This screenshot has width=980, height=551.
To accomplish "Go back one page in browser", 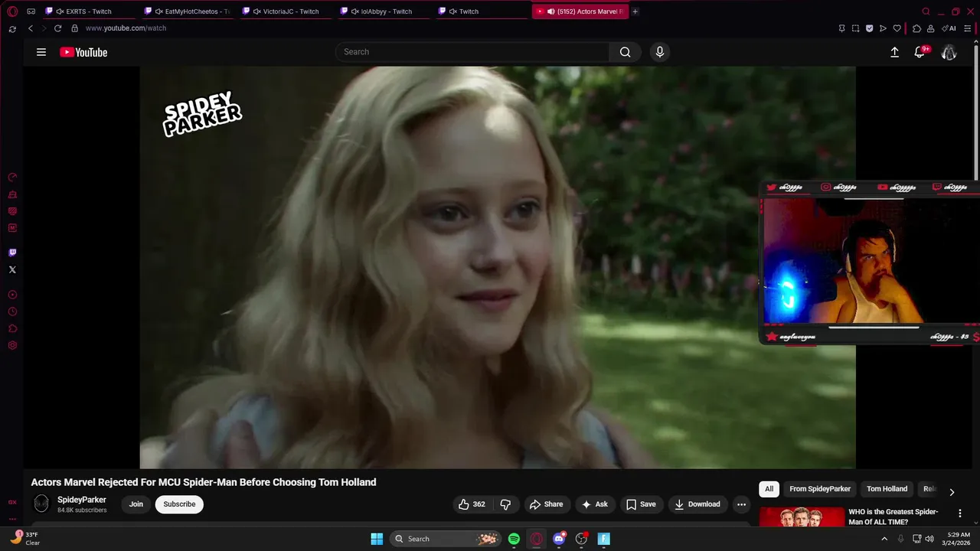I will 31,28.
